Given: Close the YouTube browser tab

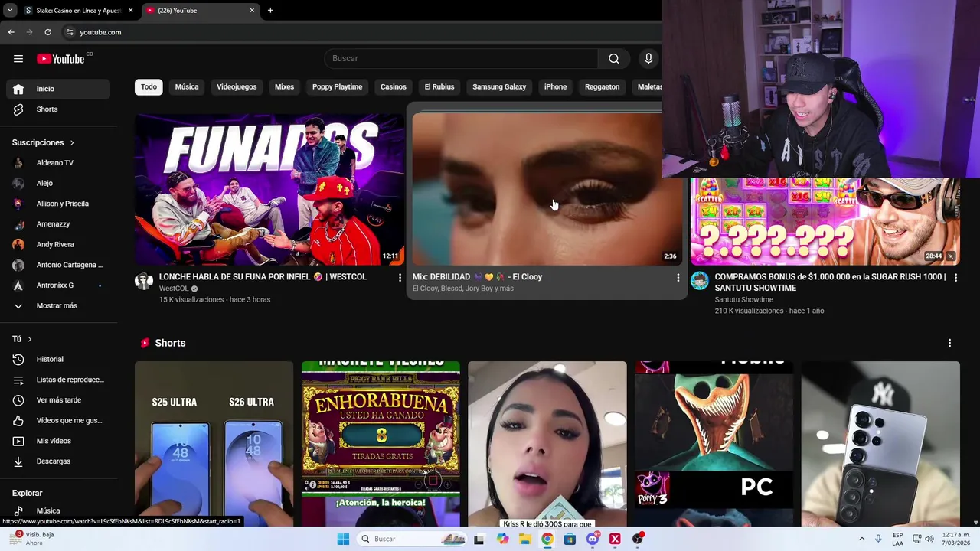Looking at the screenshot, I should tap(252, 11).
